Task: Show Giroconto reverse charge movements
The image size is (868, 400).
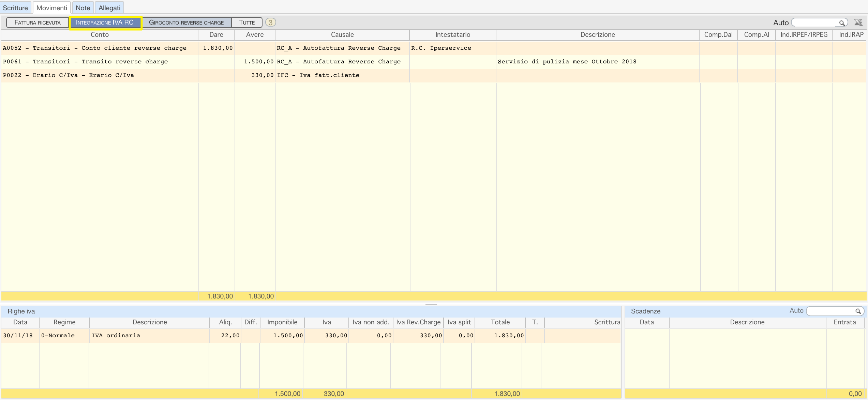Action: pos(186,22)
